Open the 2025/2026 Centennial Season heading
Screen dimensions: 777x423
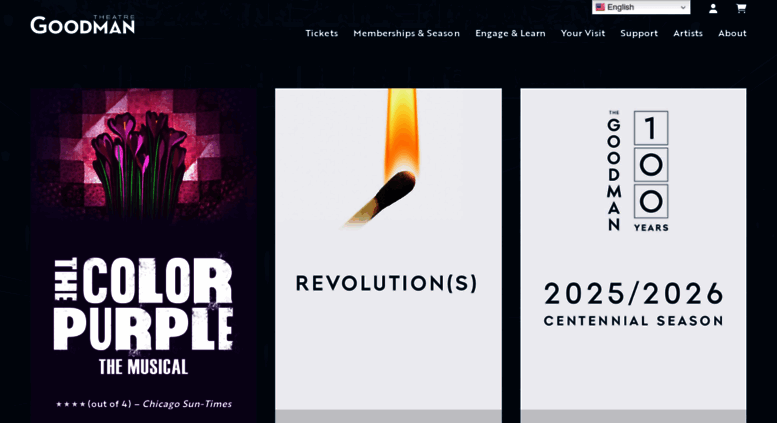tap(634, 304)
